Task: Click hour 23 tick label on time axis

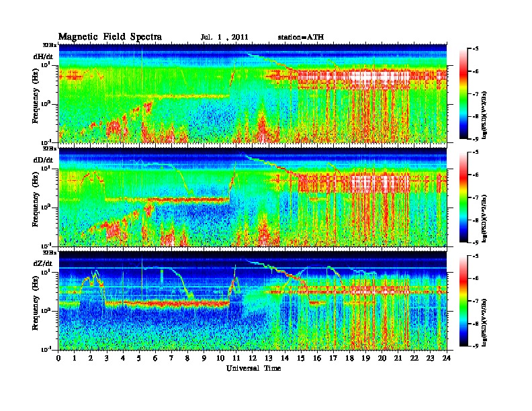Action: (x=431, y=358)
